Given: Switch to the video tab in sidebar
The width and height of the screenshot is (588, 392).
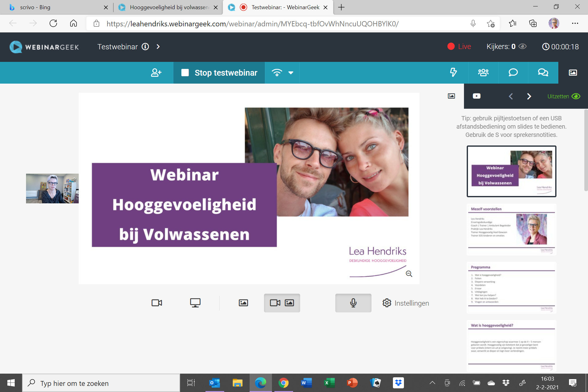Looking at the screenshot, I should 477,96.
